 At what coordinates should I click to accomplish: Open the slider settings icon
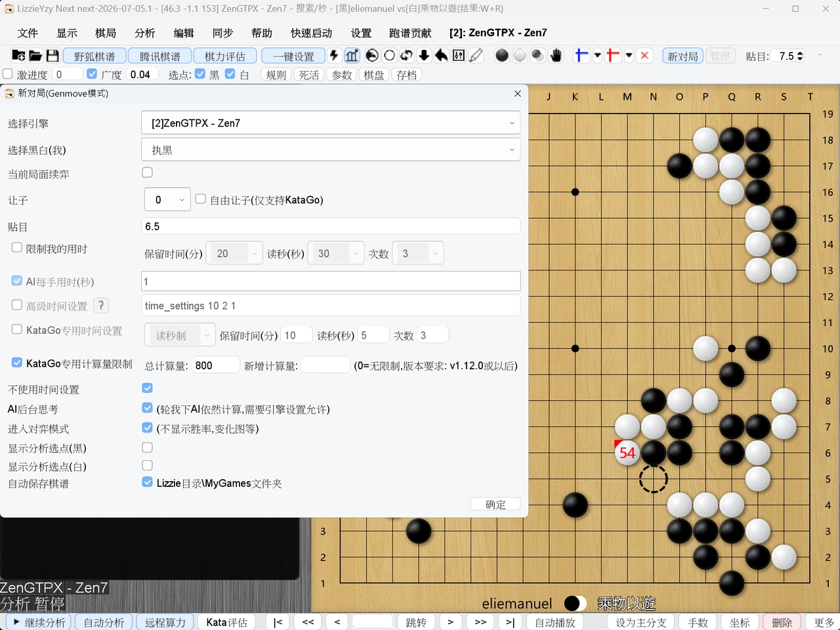(x=459, y=56)
